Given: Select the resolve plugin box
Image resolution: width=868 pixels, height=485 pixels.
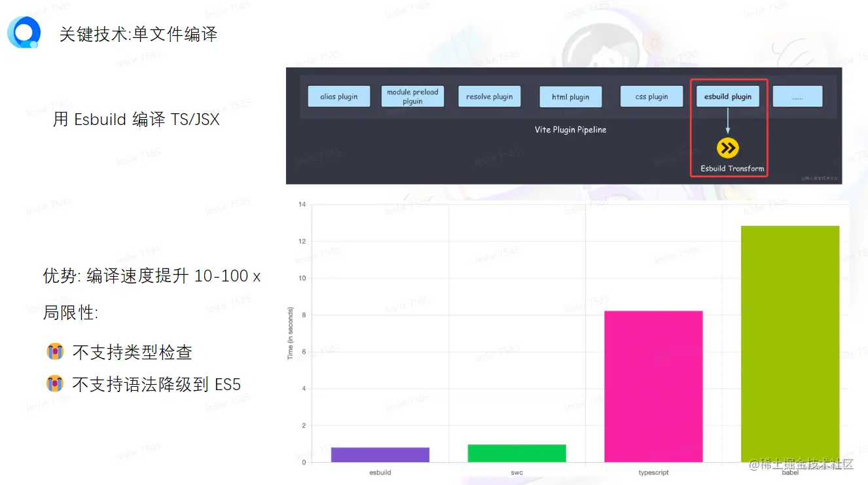Looking at the screenshot, I should [x=490, y=96].
